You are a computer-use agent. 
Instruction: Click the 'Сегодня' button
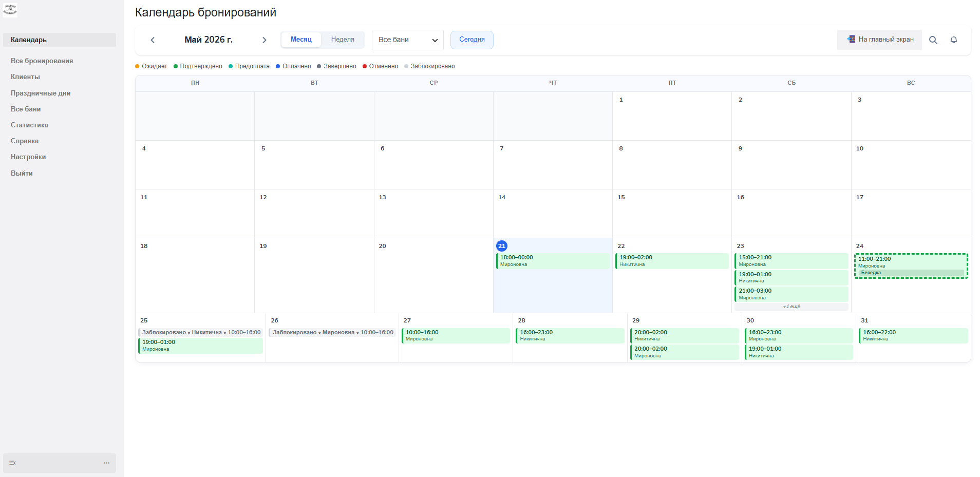(x=472, y=40)
